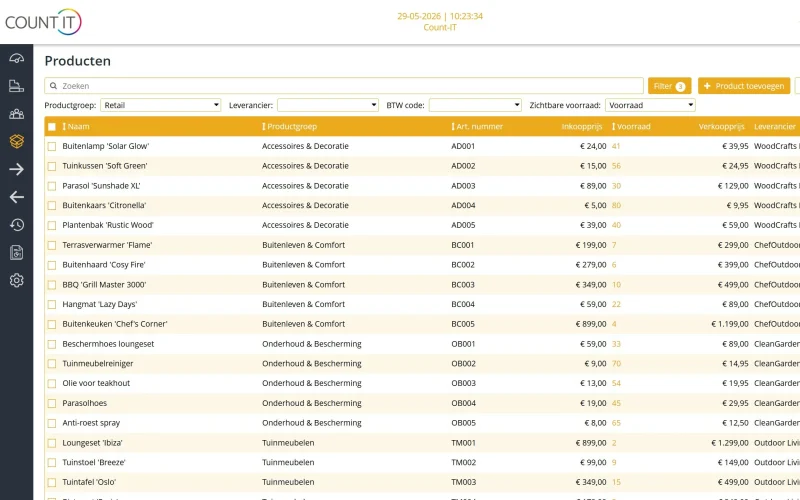Viewport: 800px width, 500px height.
Task: Click stock value 70 for Tuinmeubelreiniger
Action: pos(616,364)
